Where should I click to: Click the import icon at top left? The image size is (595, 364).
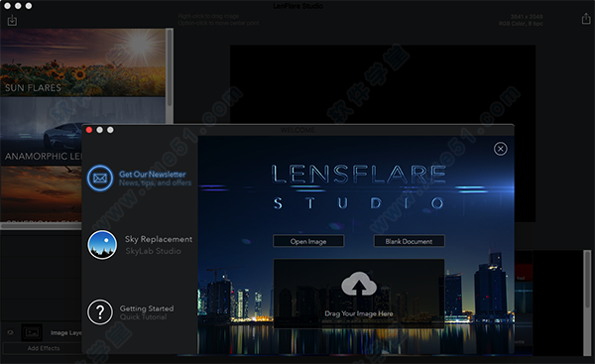pyautogui.click(x=12, y=21)
